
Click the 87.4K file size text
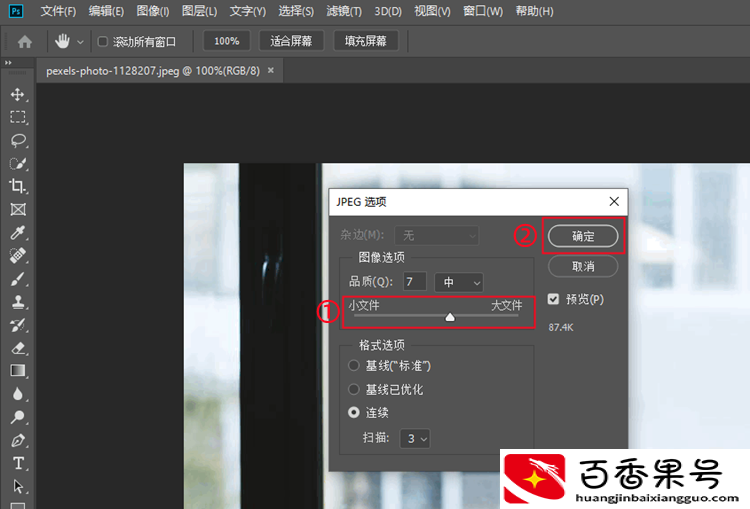(x=561, y=328)
